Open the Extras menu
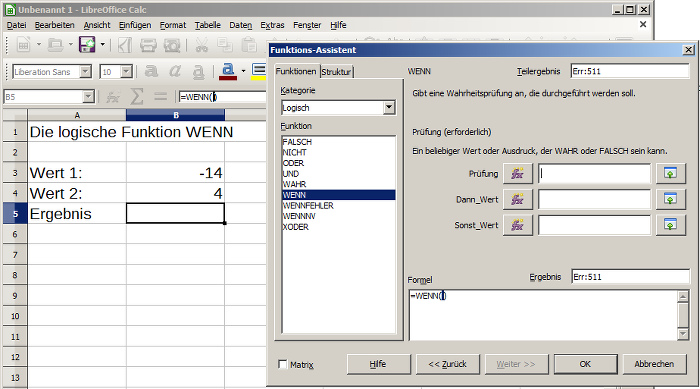Image resolution: width=700 pixels, height=389 pixels. [x=272, y=25]
